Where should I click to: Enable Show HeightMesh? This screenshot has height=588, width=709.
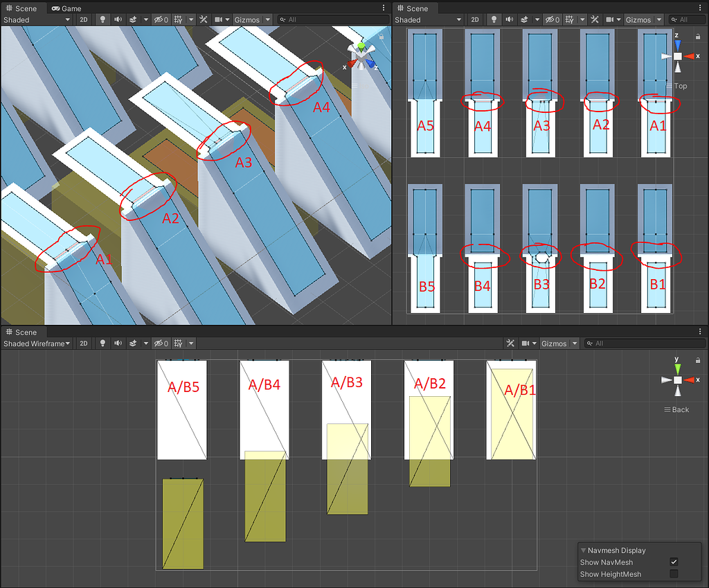coord(672,574)
